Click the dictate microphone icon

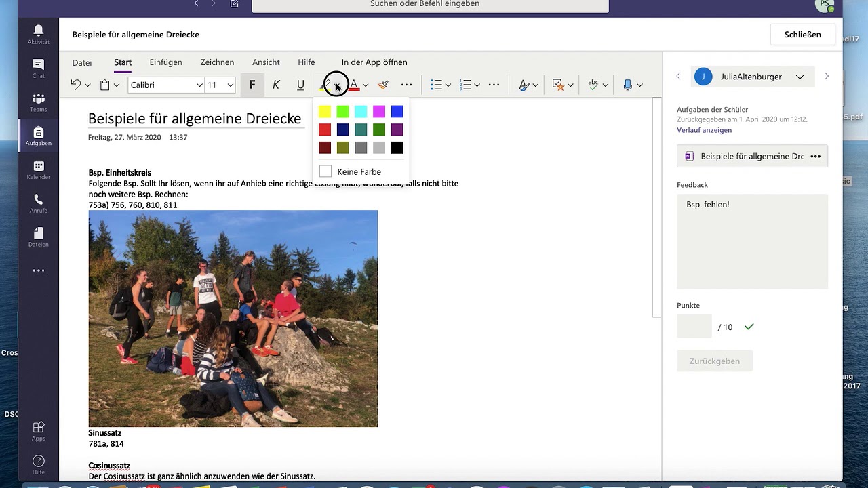pyautogui.click(x=627, y=85)
